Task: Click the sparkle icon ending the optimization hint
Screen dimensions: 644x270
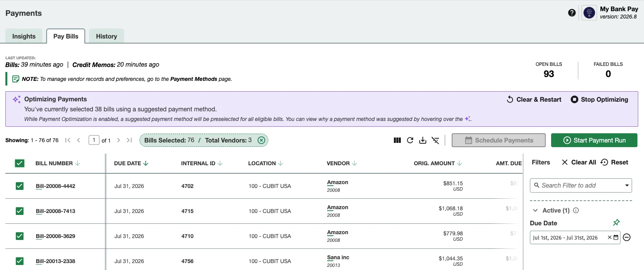Action: [467, 119]
